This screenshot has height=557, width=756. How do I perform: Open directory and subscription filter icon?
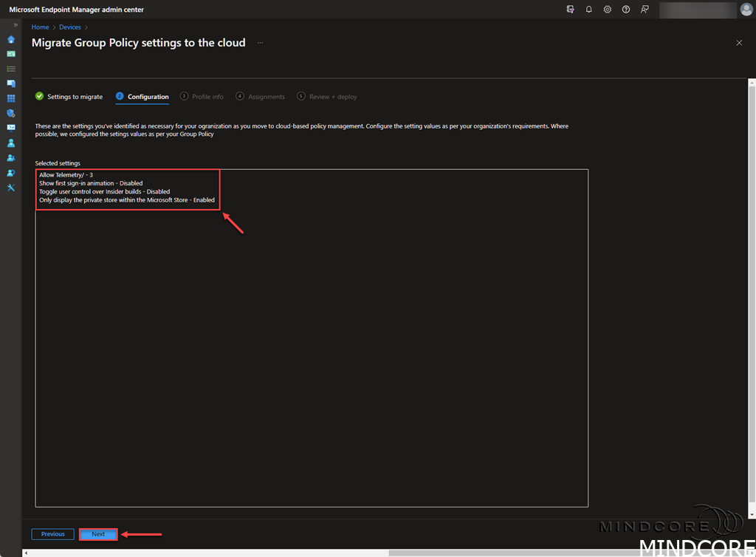point(570,10)
